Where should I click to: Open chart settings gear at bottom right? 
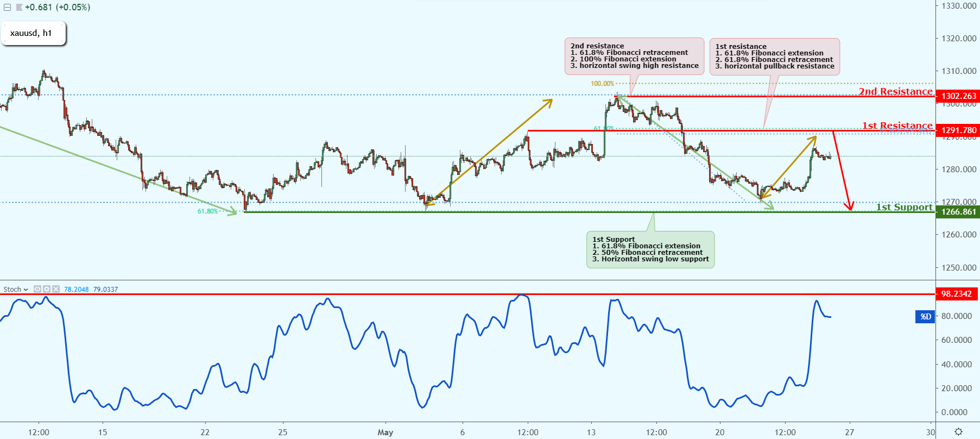958,432
